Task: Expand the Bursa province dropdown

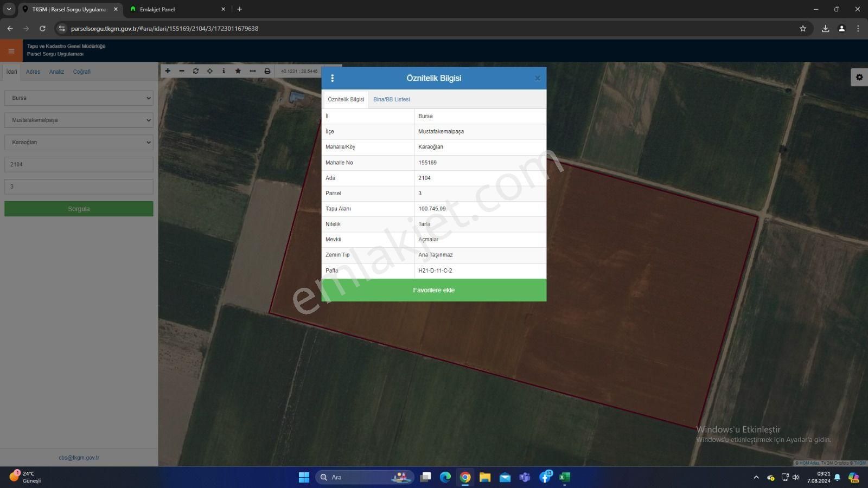Action: pyautogui.click(x=79, y=98)
